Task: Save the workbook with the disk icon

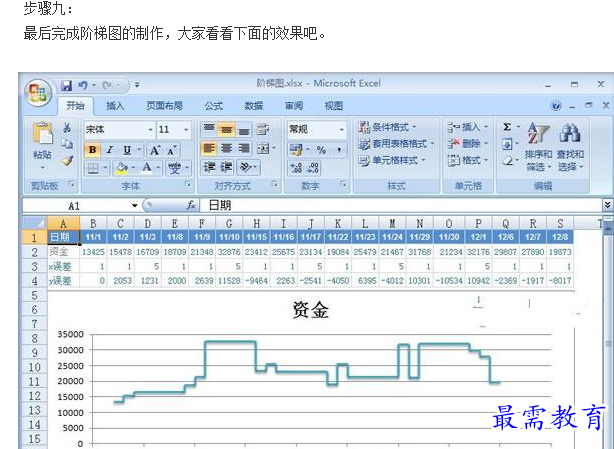Action: [x=67, y=85]
